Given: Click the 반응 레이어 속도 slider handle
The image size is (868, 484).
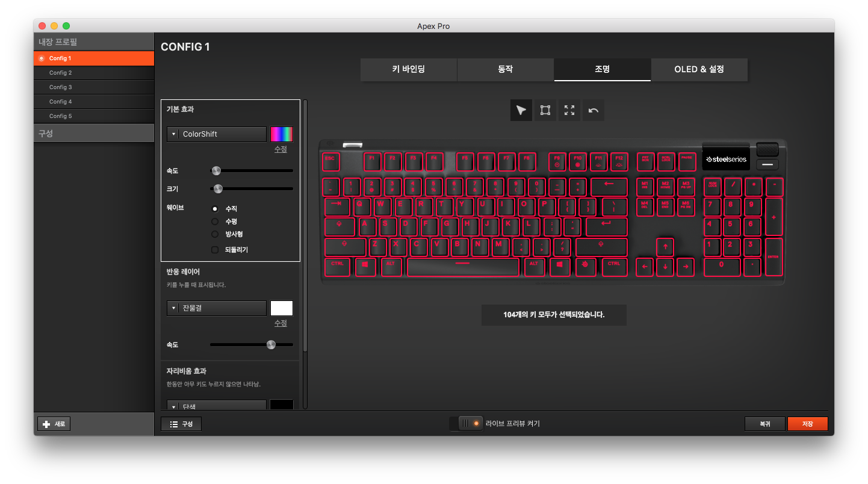Looking at the screenshot, I should click(271, 345).
